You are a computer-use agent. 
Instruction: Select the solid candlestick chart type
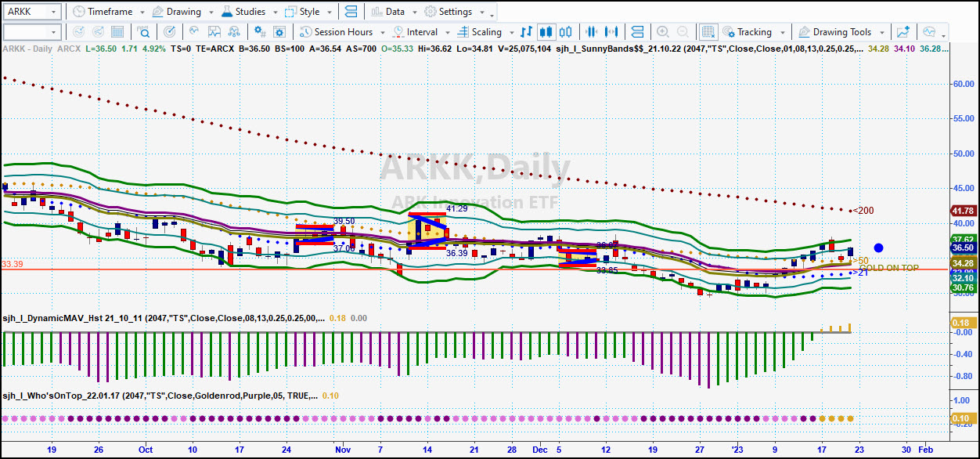546,32
